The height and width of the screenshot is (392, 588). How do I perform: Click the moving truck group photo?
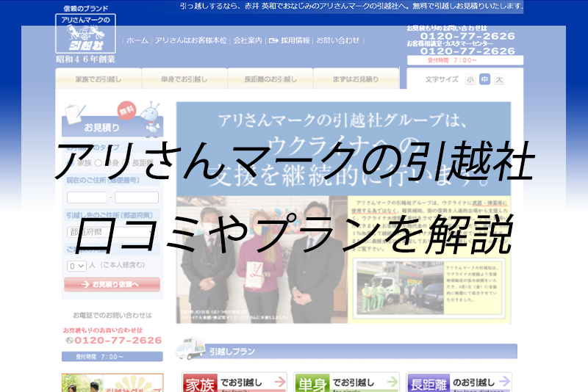[x=400, y=288]
